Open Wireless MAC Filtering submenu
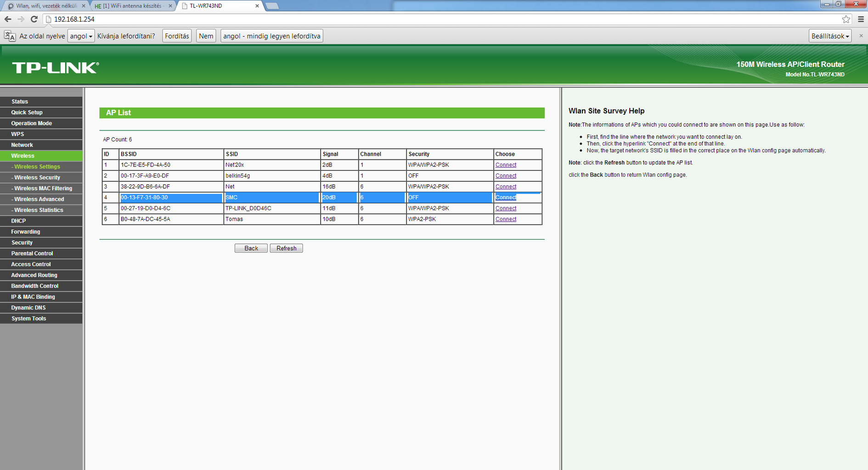The height and width of the screenshot is (470, 868). pos(41,189)
